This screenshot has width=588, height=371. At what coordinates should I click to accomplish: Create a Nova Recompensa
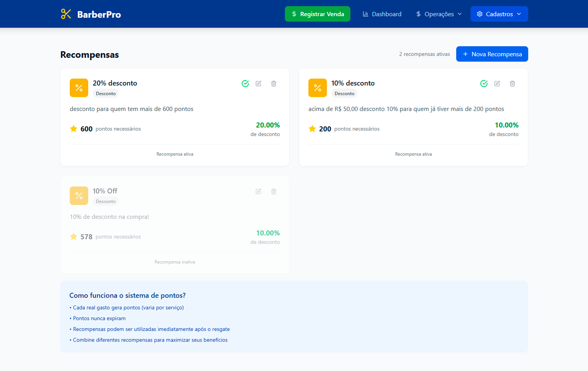coord(492,54)
